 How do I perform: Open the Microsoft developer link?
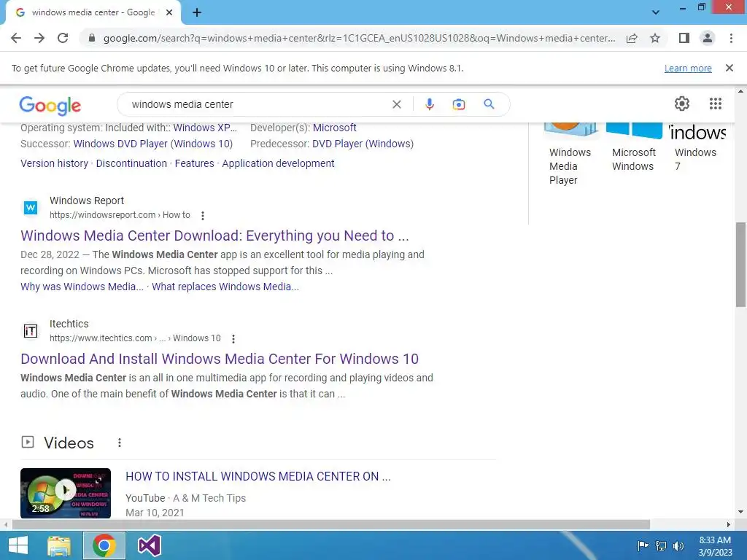coord(334,128)
